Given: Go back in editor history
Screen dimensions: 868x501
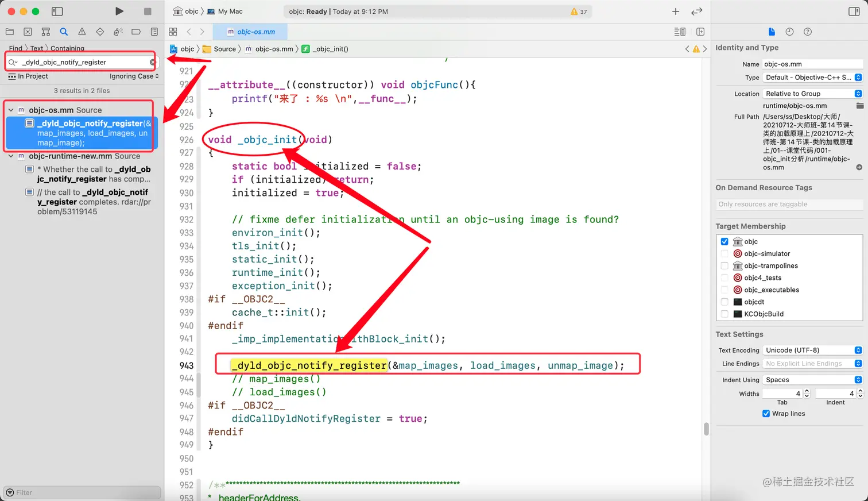Looking at the screenshot, I should 189,32.
